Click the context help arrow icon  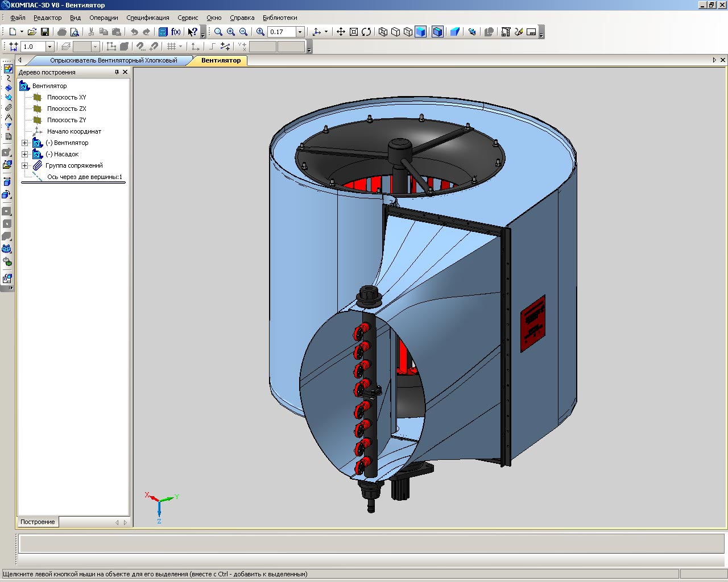(x=192, y=32)
